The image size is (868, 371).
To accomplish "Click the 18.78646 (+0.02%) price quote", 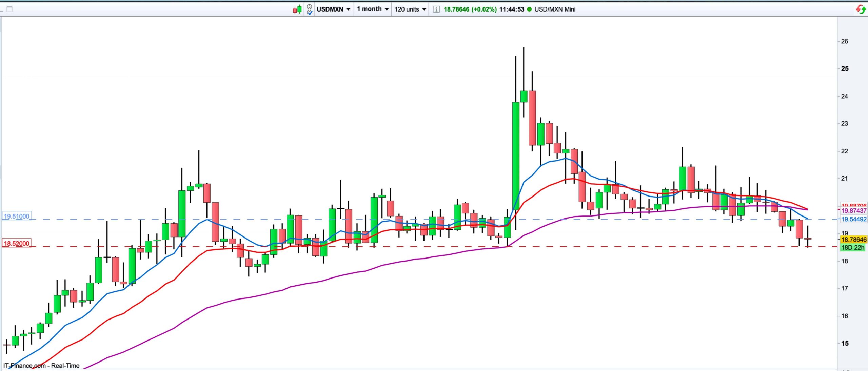I will 470,9.
